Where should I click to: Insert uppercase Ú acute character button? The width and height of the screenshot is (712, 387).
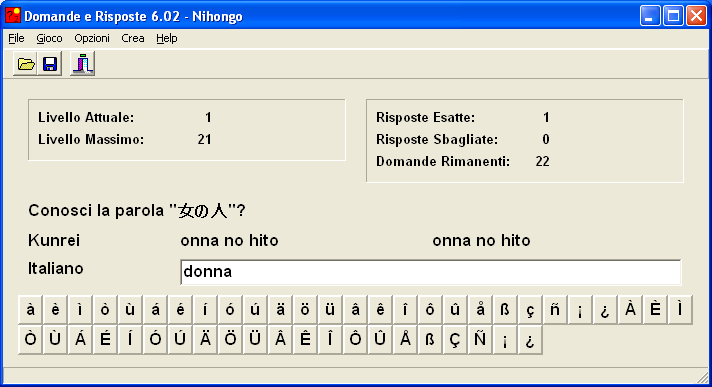180,340
